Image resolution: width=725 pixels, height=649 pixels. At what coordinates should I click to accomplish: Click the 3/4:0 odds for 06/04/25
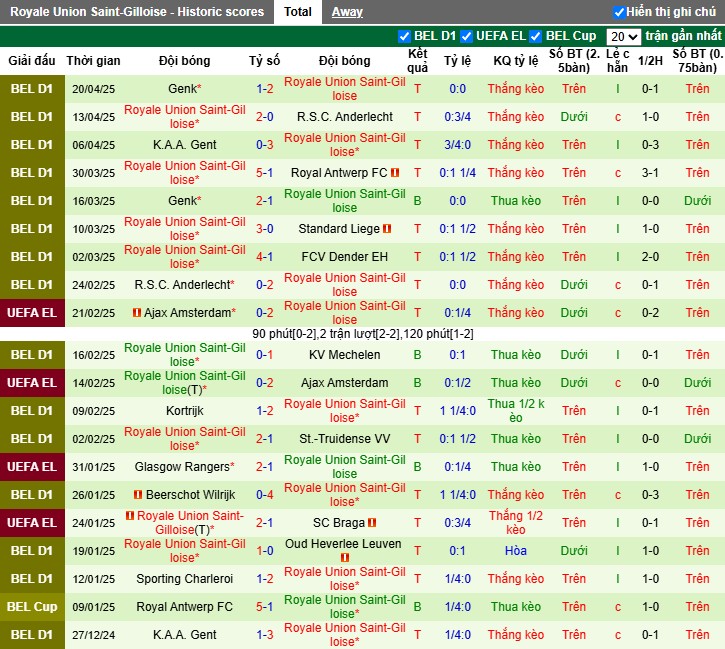(457, 145)
